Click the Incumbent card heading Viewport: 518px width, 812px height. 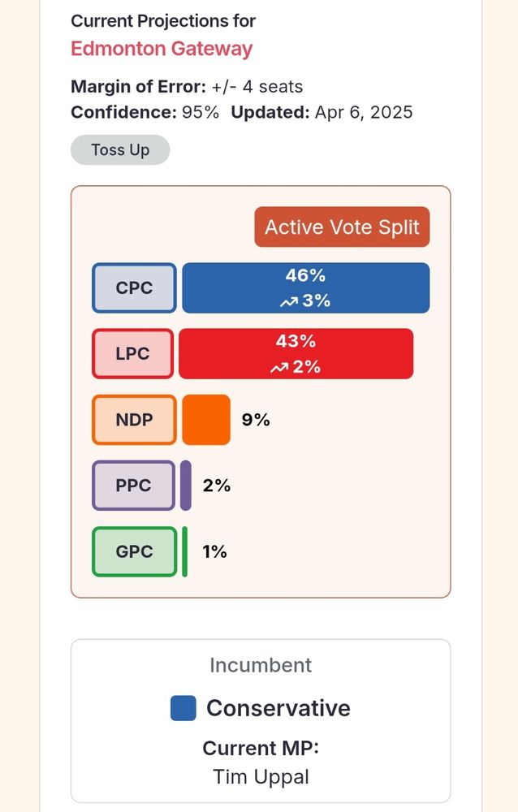261,665
